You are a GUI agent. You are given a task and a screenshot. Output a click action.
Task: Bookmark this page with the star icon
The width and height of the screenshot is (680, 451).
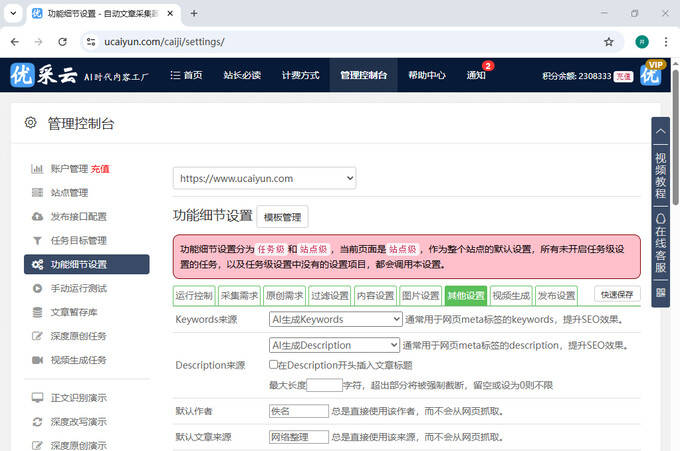point(608,42)
